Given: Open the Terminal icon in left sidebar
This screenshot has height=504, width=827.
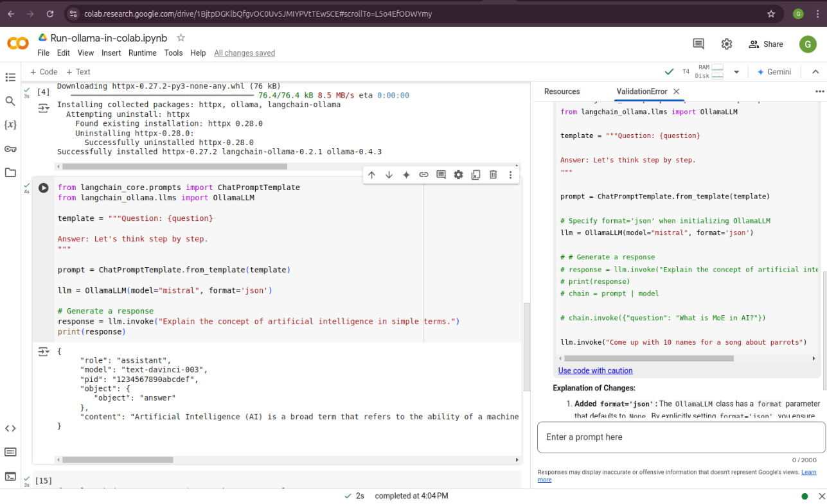Looking at the screenshot, I should coord(10,476).
